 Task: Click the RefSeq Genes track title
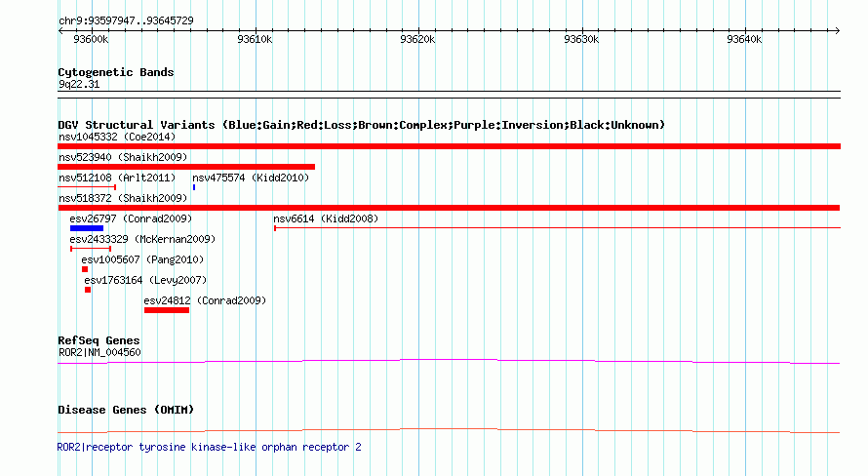coord(99,340)
